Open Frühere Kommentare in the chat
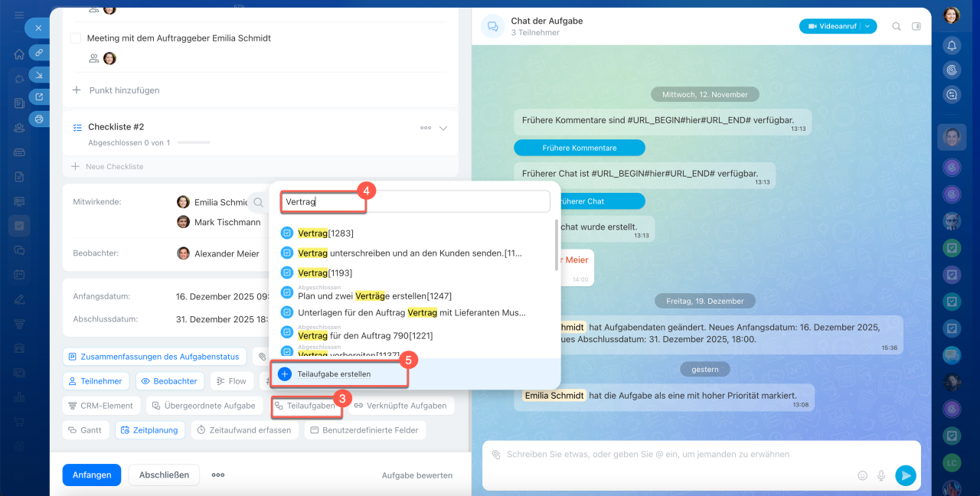The height and width of the screenshot is (496, 980). coord(580,148)
